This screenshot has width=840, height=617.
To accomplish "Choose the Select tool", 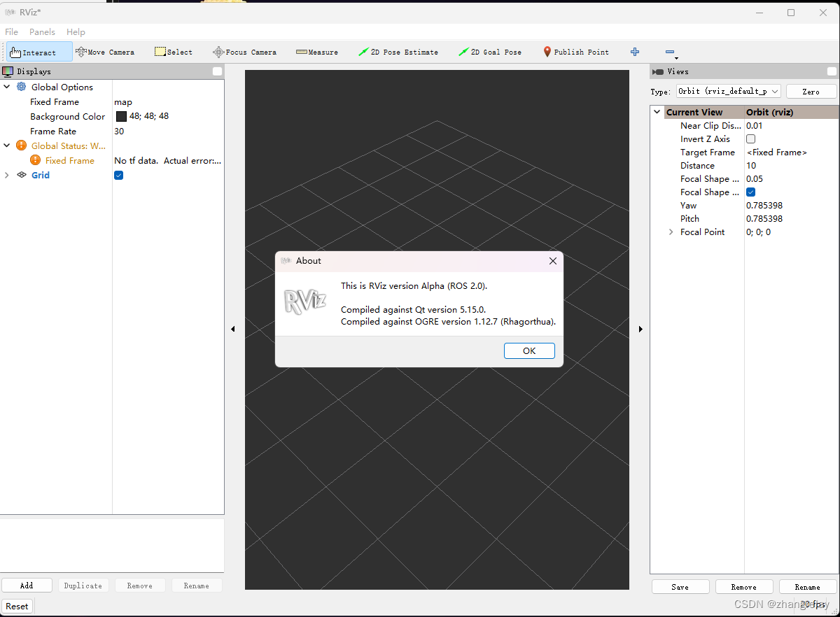I will pyautogui.click(x=174, y=52).
